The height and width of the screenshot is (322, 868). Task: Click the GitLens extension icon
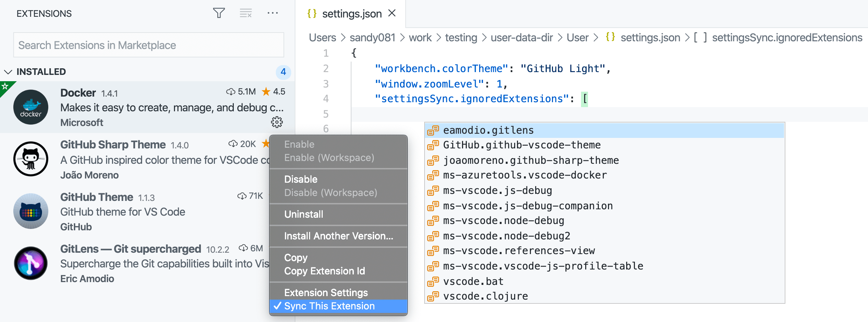coord(31,263)
